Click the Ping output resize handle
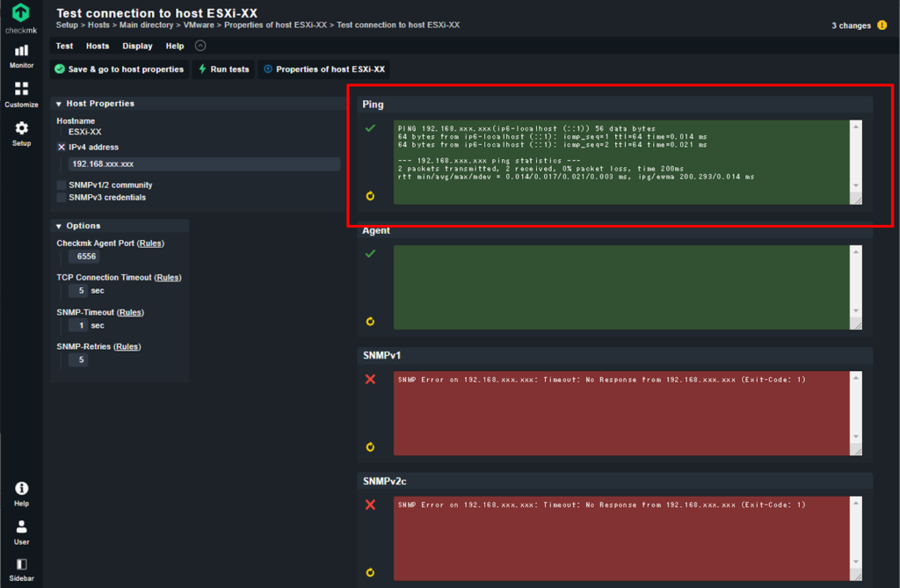900x588 pixels. point(857,200)
